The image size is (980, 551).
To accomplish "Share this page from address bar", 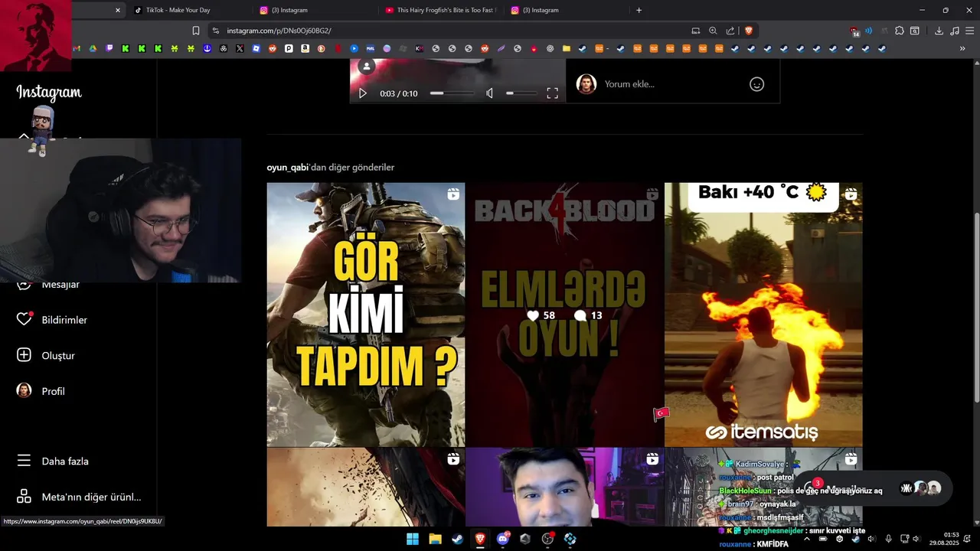I will point(730,31).
